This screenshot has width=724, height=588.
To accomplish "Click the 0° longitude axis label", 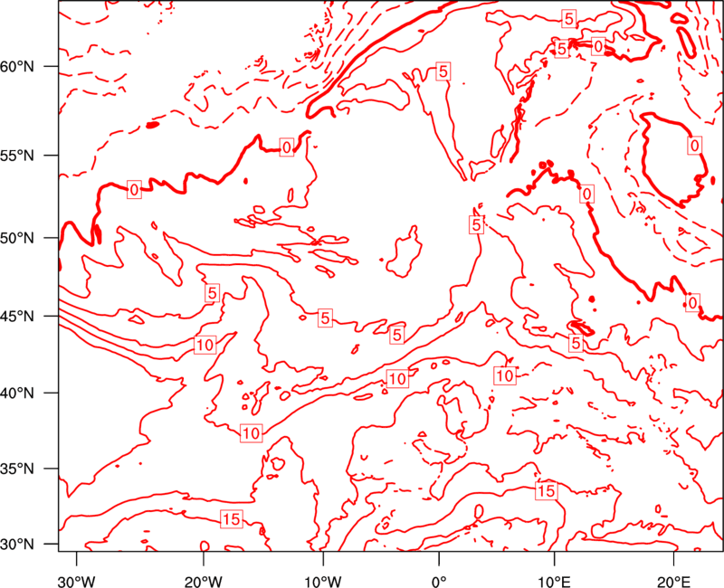I will coord(439,581).
